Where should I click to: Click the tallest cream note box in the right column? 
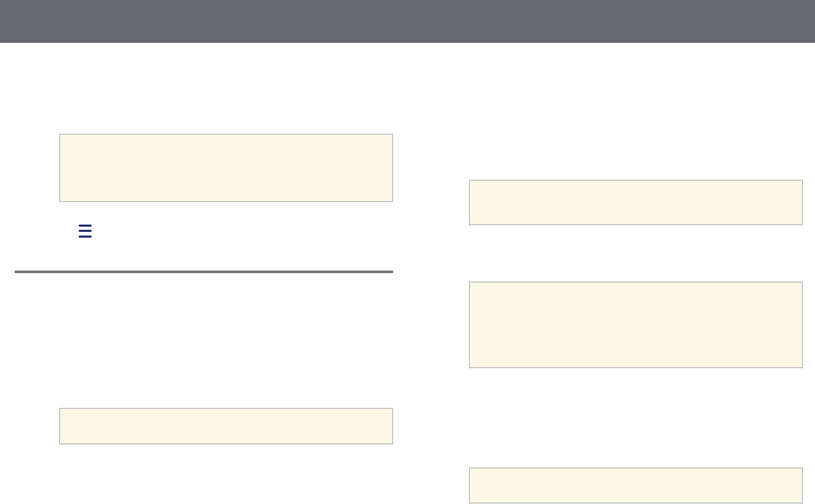tap(636, 325)
